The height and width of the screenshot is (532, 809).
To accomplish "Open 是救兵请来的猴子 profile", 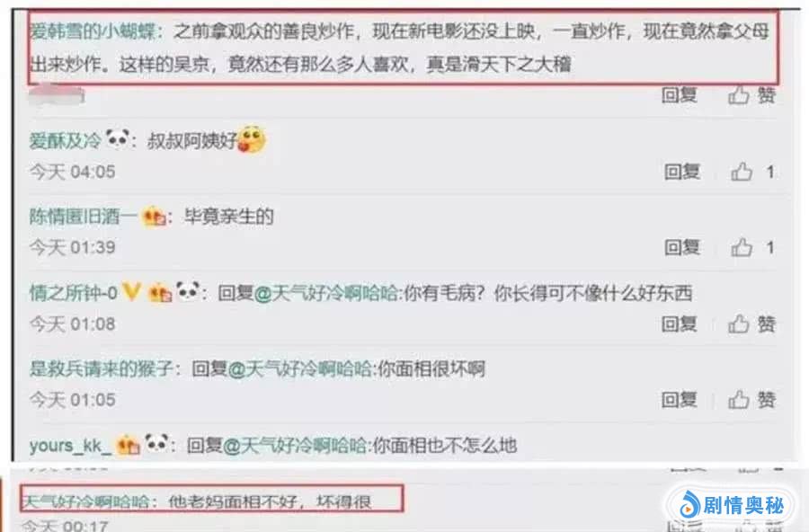I will [101, 369].
